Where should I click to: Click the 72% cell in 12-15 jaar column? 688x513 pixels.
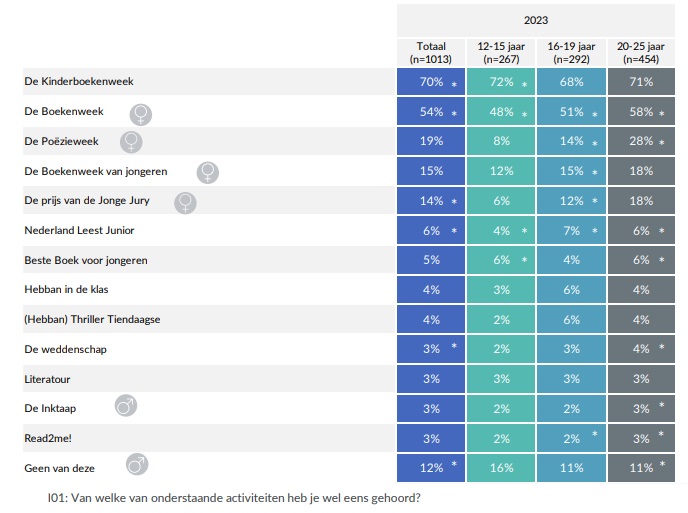[500, 82]
